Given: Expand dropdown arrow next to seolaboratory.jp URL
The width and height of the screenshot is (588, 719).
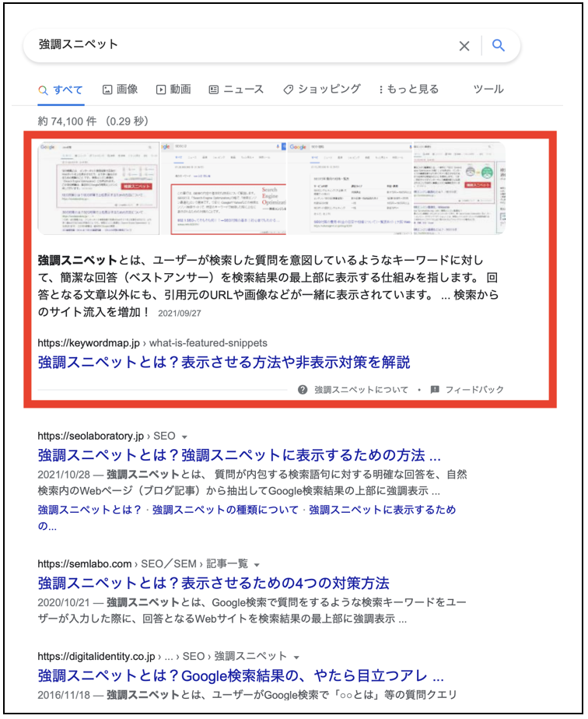Looking at the screenshot, I should pos(184,437).
